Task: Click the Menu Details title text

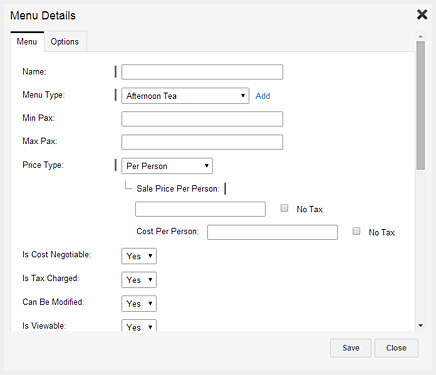Action: coord(43,15)
